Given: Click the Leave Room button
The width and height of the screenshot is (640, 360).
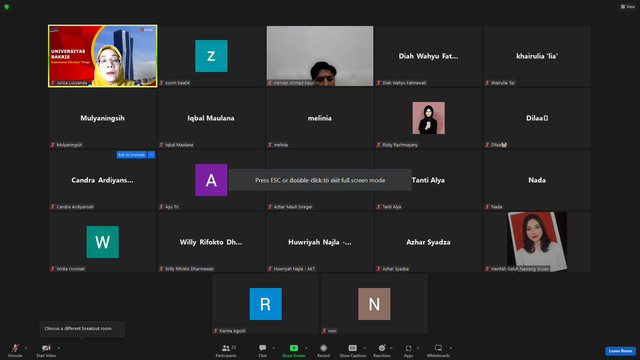Looking at the screenshot, I should pyautogui.click(x=620, y=351).
